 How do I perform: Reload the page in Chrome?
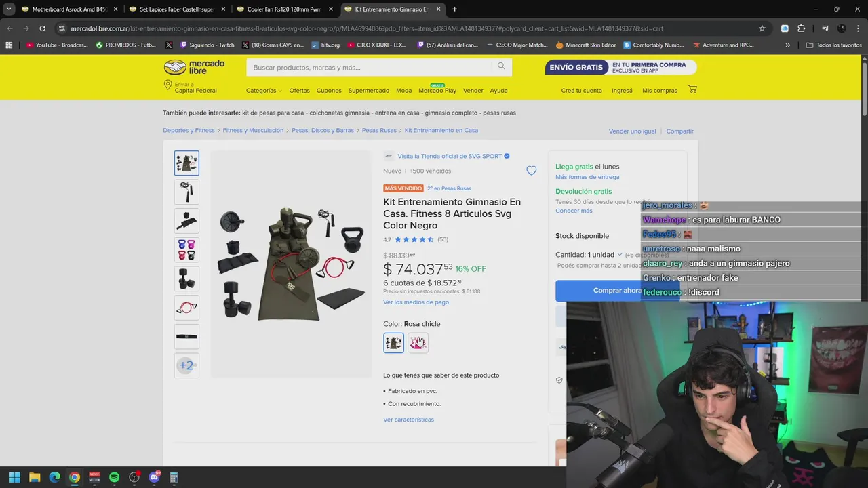[42, 28]
